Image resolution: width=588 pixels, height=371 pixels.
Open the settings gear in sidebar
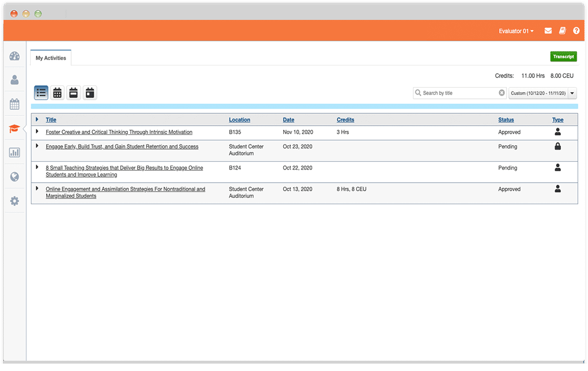pos(15,201)
